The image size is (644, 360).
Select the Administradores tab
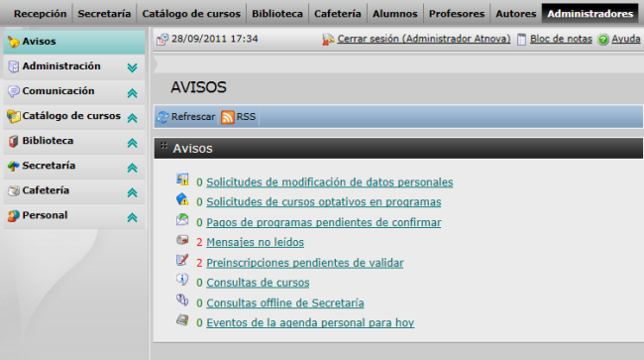click(590, 14)
